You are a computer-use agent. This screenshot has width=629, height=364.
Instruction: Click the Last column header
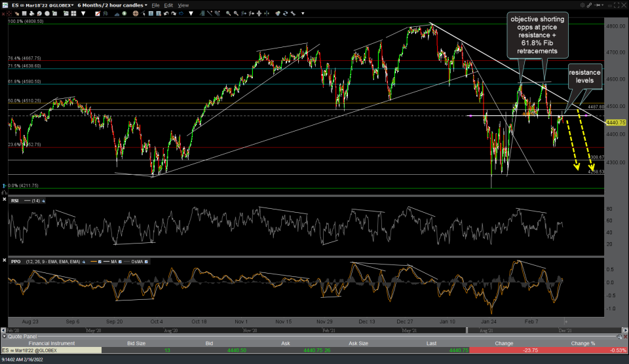tap(431, 343)
